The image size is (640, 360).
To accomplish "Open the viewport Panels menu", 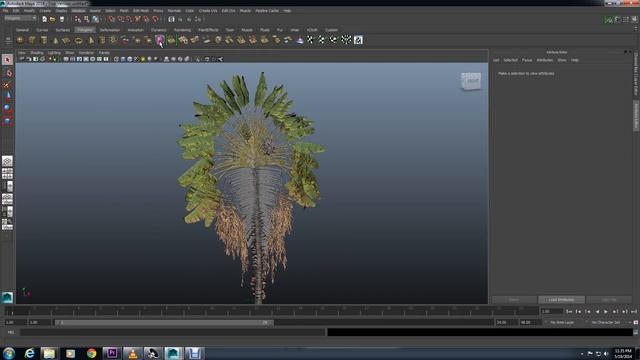I will [x=104, y=53].
